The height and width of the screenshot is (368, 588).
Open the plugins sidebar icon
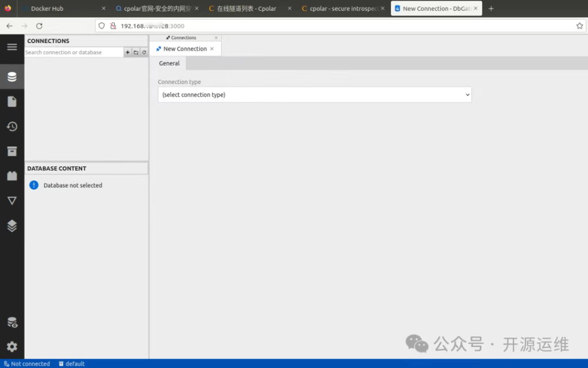coord(12,176)
